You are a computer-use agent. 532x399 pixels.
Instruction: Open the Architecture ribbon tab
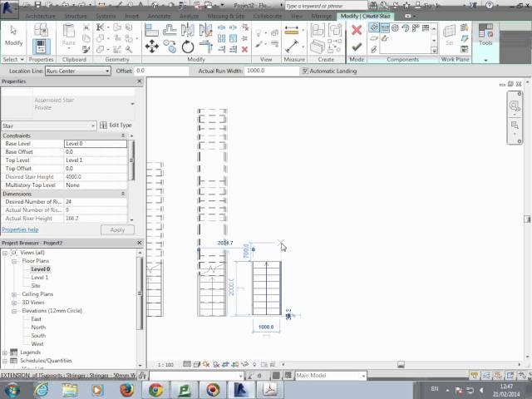coord(41,16)
